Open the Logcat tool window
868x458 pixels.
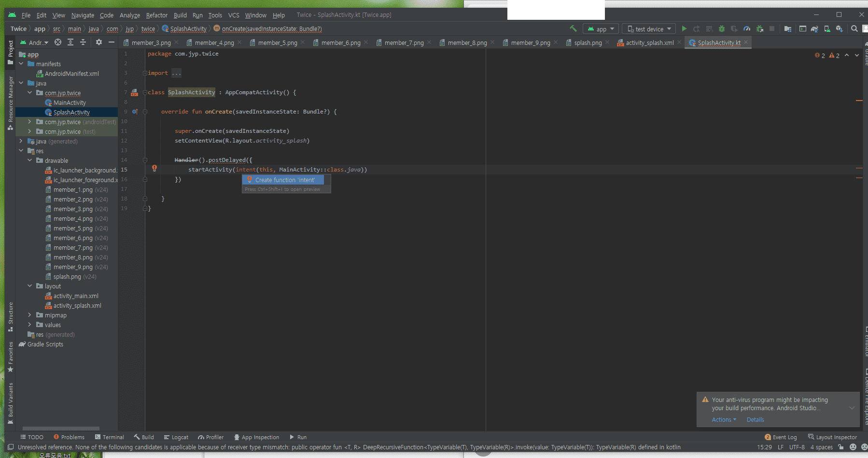(176, 437)
